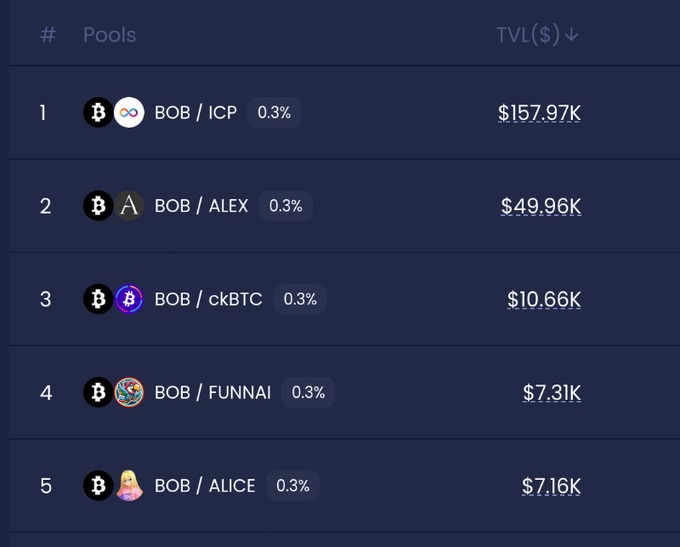Click BOB icon in BOB / ALICE row
Viewport: 680px width, 547px height.
pos(98,486)
